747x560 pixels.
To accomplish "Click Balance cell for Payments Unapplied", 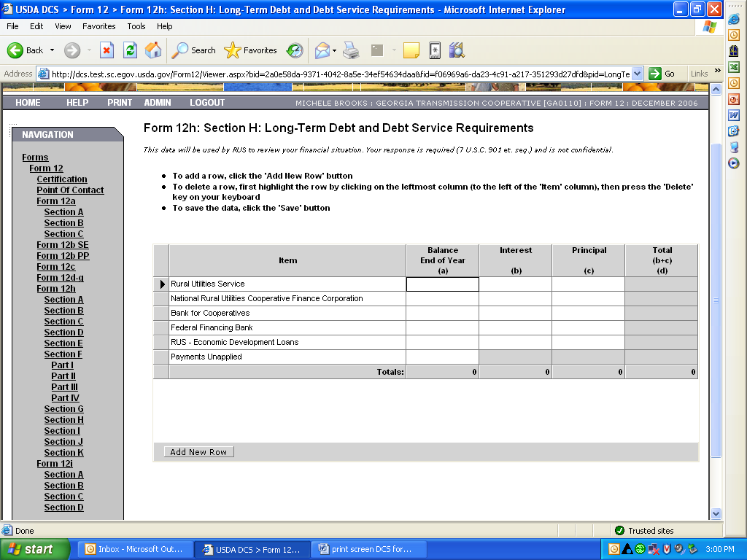I will (x=443, y=357).
